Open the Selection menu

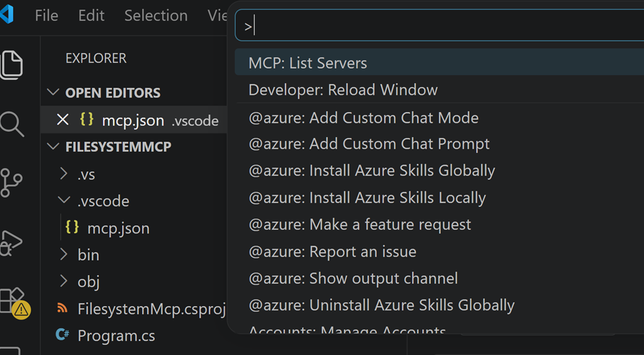(155, 15)
